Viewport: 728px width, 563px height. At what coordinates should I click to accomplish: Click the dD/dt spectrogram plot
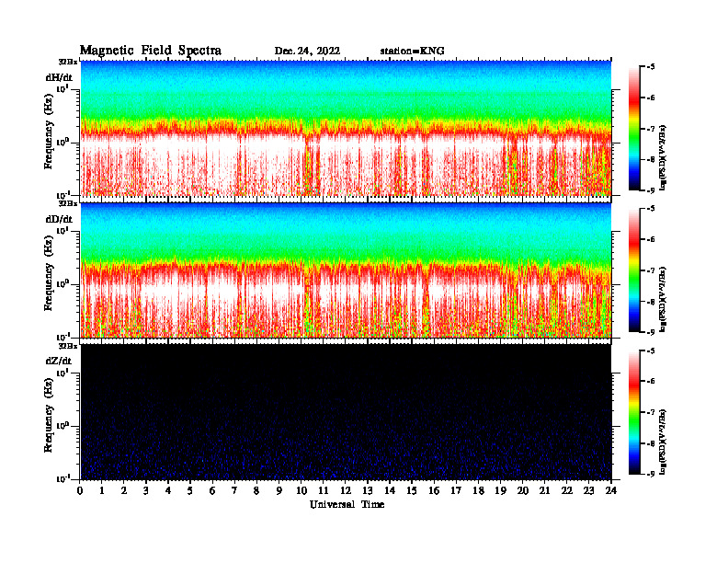346,270
